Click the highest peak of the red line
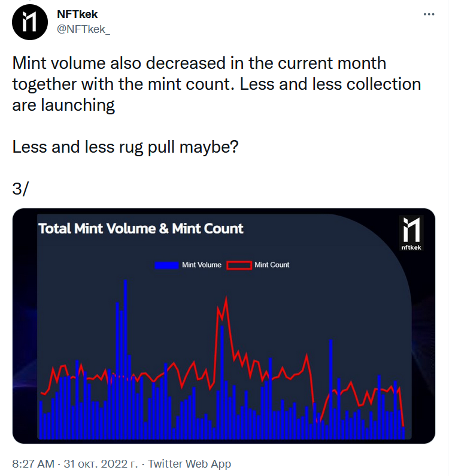 226,299
